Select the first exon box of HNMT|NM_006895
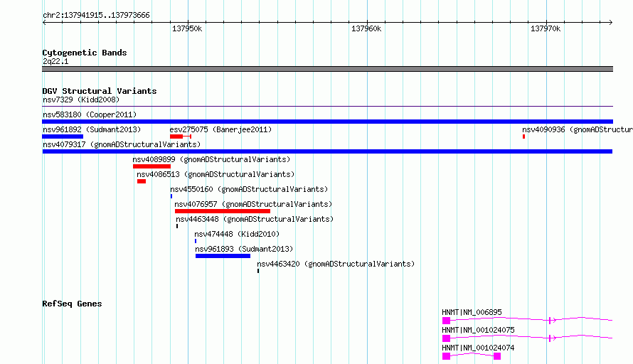 (446, 321)
